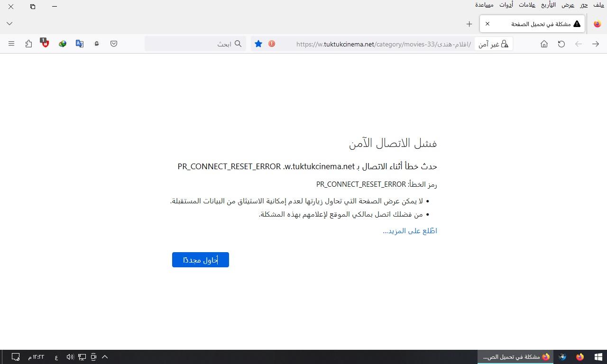Viewport: 607px width, 364px height.
Task: Open the التأريخ menu
Action: [548, 5]
